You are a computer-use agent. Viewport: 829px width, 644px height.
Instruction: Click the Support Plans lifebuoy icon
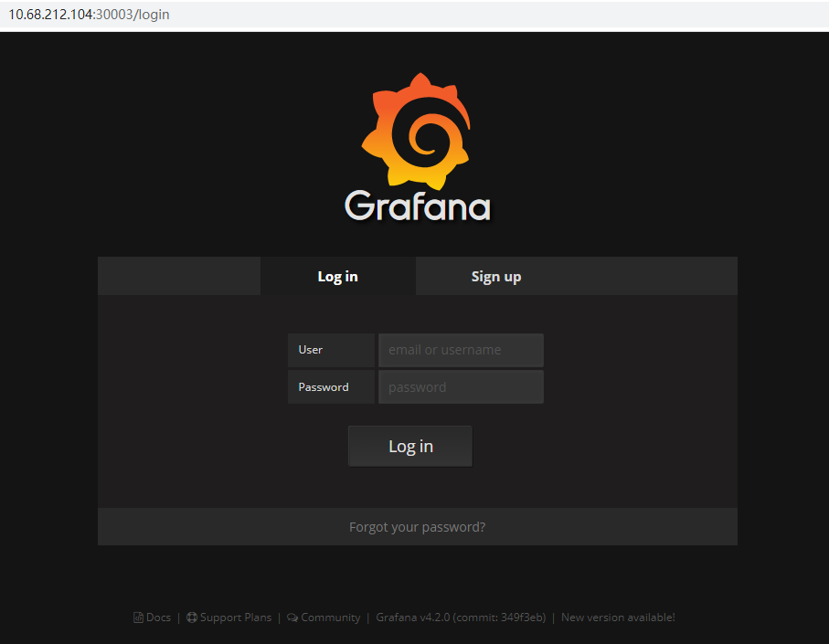click(192, 618)
